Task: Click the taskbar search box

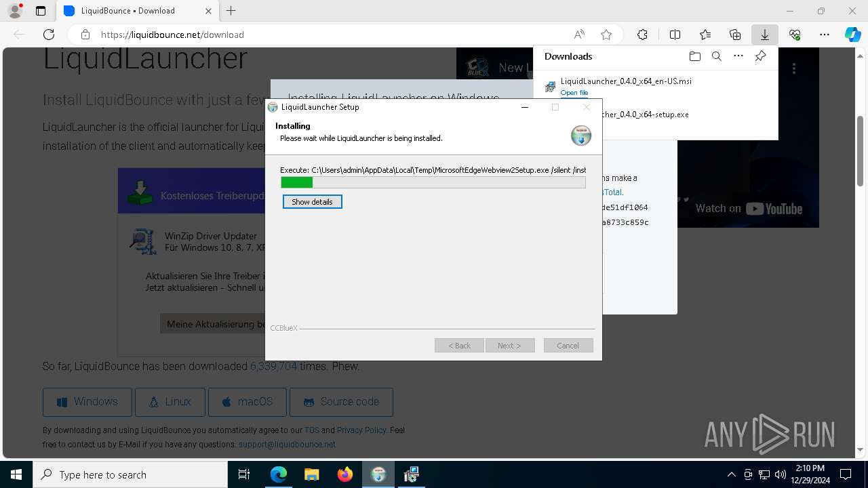Action: point(130,474)
